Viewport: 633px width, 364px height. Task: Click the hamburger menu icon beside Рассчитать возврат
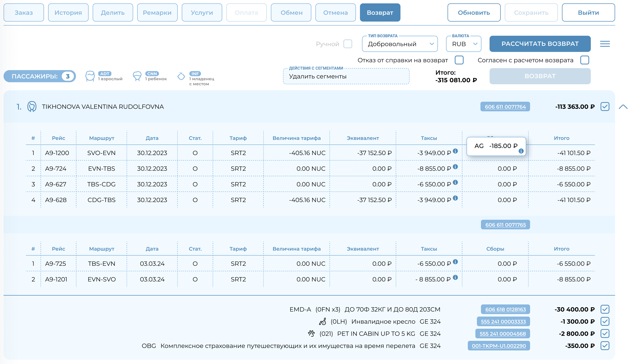pyautogui.click(x=604, y=44)
